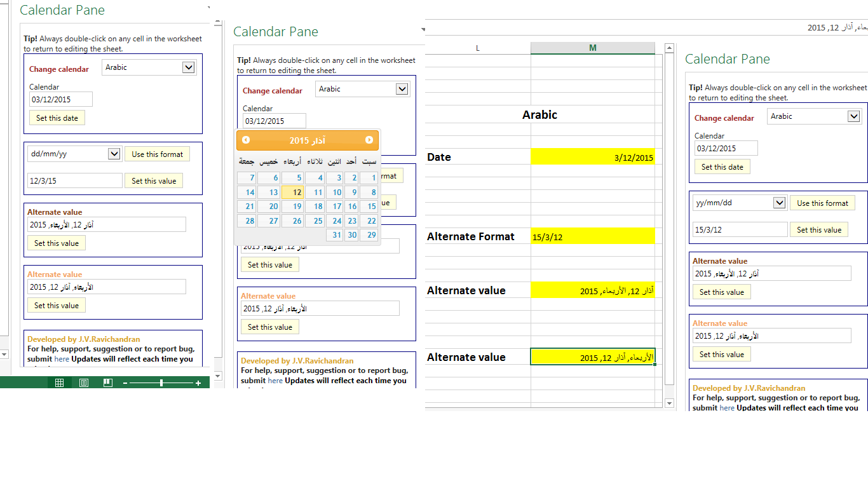Screen dimensions: 868x488
Task: Click the date field in leftmost Calendar Pane
Action: pyautogui.click(x=61, y=99)
